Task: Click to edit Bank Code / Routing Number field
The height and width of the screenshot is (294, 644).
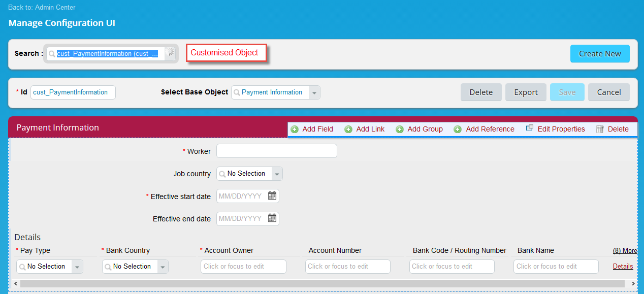Action: (452, 267)
